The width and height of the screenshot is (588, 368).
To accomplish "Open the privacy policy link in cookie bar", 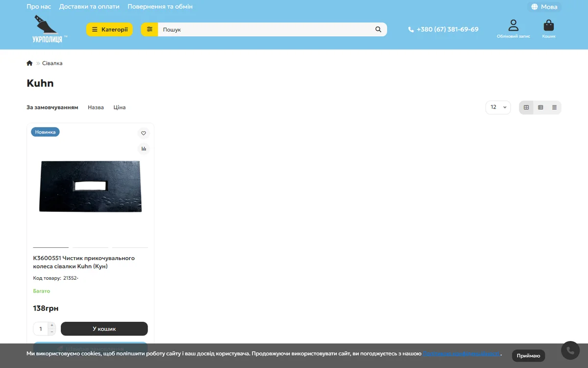I will click(x=462, y=353).
